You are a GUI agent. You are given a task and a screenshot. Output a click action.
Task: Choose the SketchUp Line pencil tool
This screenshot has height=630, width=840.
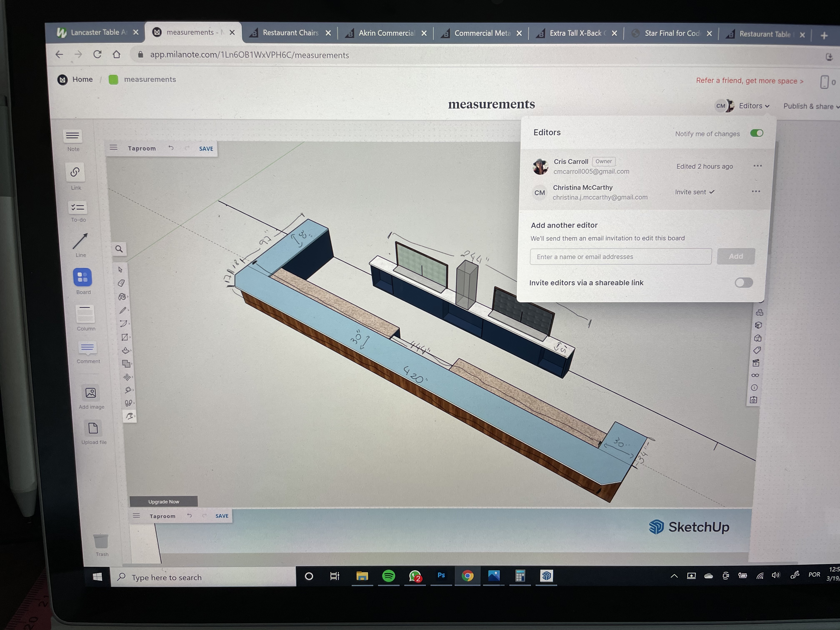coord(123,310)
